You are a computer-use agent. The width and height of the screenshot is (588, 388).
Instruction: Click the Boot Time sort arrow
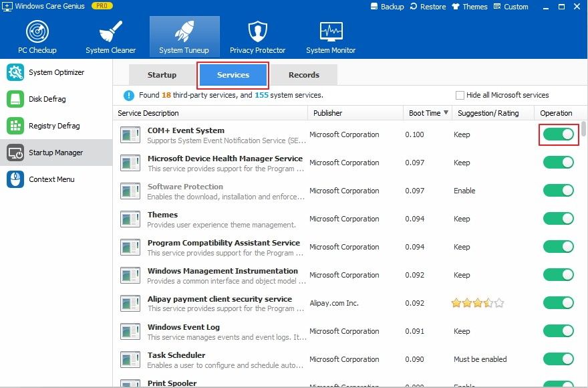[x=446, y=112]
